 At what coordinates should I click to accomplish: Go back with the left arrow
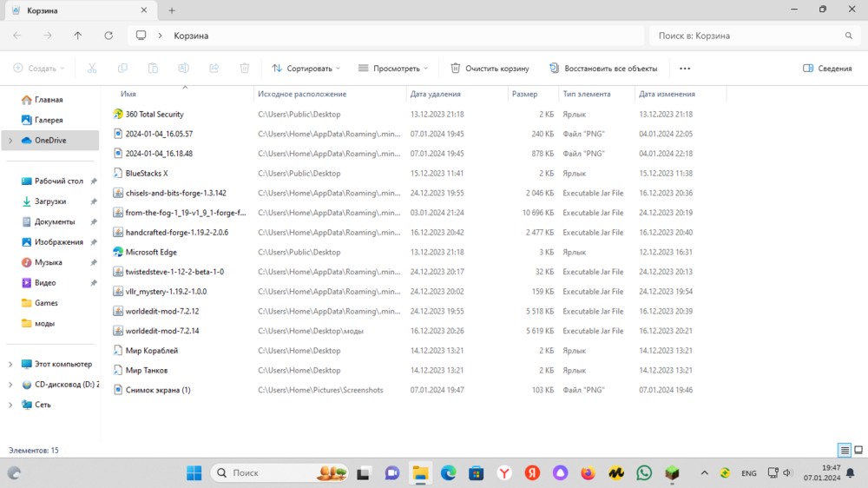click(x=17, y=36)
